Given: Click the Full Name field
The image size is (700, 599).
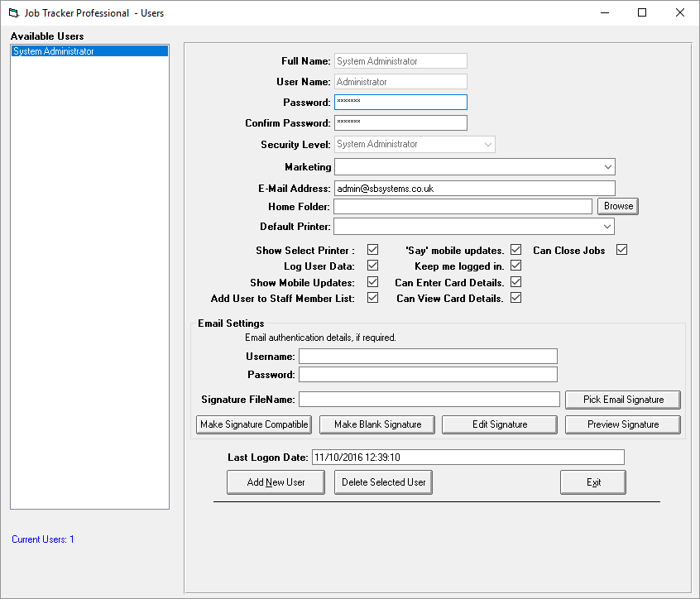Looking at the screenshot, I should pos(401,61).
